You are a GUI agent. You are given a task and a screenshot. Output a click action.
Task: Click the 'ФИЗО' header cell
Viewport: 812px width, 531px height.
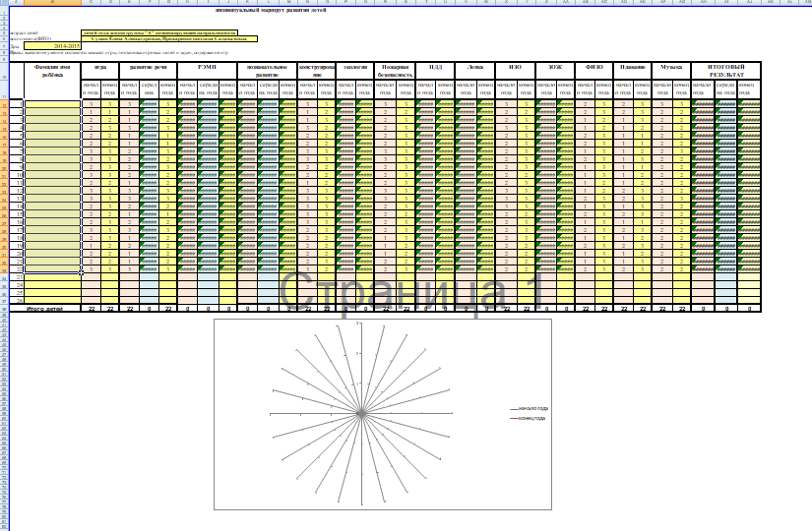click(x=593, y=67)
